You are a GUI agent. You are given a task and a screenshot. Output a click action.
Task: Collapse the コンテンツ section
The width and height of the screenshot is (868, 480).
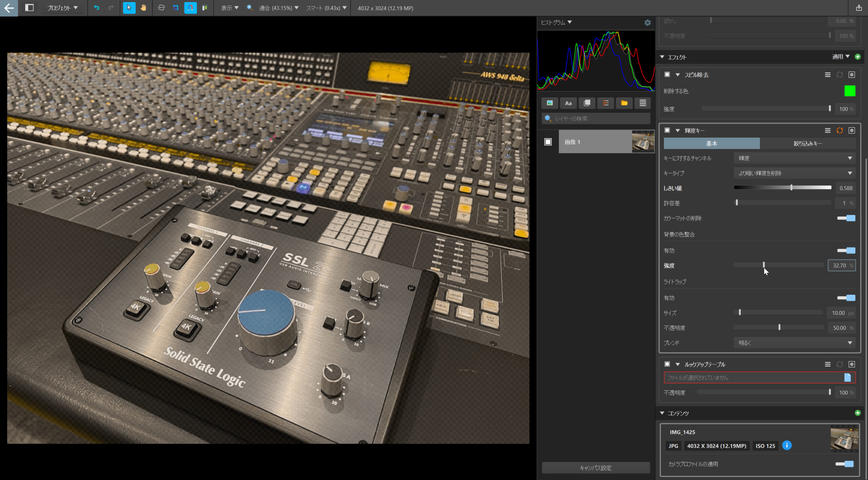[662, 413]
